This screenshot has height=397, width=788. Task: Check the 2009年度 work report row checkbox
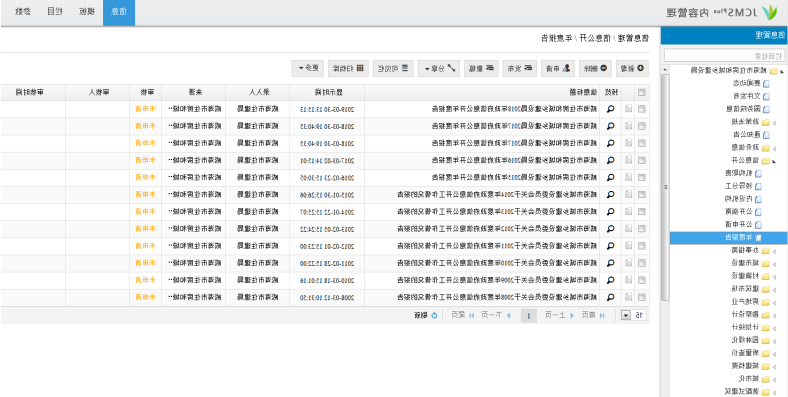click(x=642, y=280)
